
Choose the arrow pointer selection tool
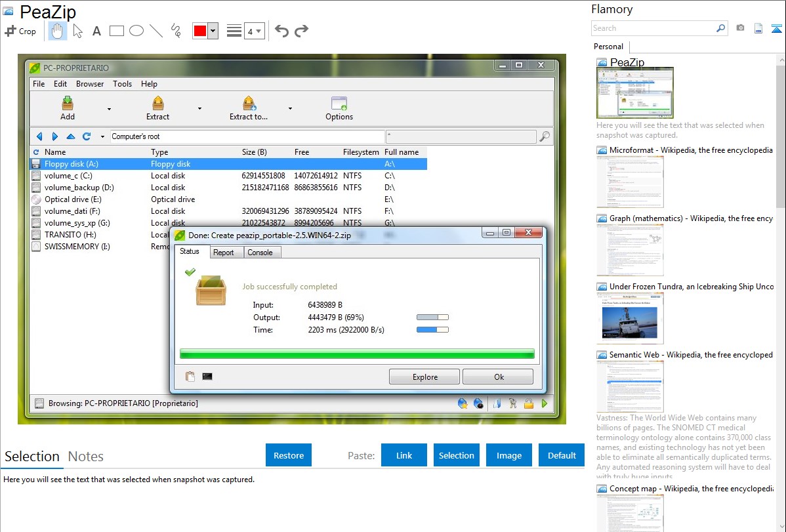click(x=77, y=31)
